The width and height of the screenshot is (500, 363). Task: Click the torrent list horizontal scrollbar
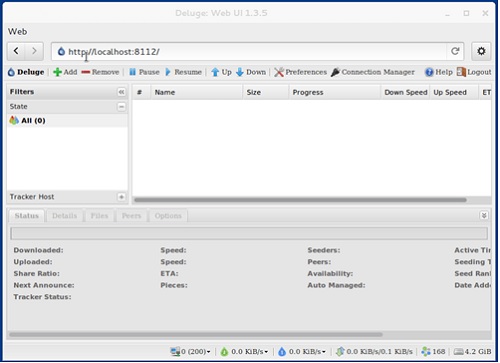coord(300,200)
